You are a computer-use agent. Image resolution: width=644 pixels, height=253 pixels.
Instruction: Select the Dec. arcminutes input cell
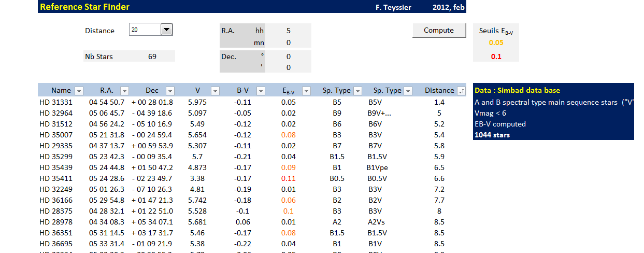[289, 67]
